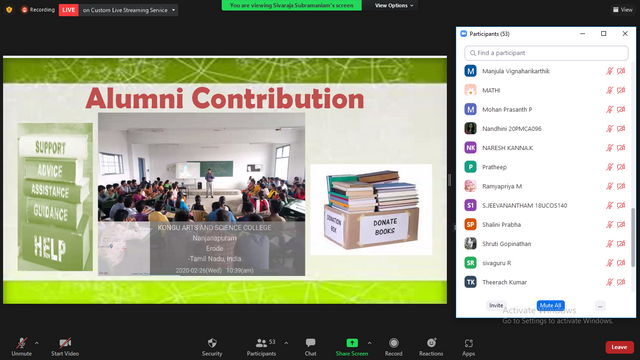Open the Chat bubble icon
Image resolution: width=640 pixels, height=360 pixels.
pos(310,343)
